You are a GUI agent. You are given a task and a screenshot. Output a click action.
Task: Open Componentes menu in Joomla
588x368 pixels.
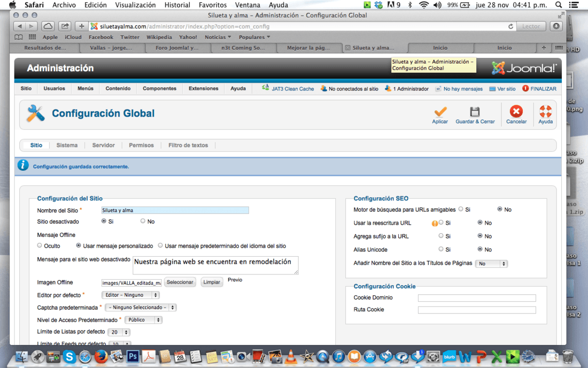(159, 89)
